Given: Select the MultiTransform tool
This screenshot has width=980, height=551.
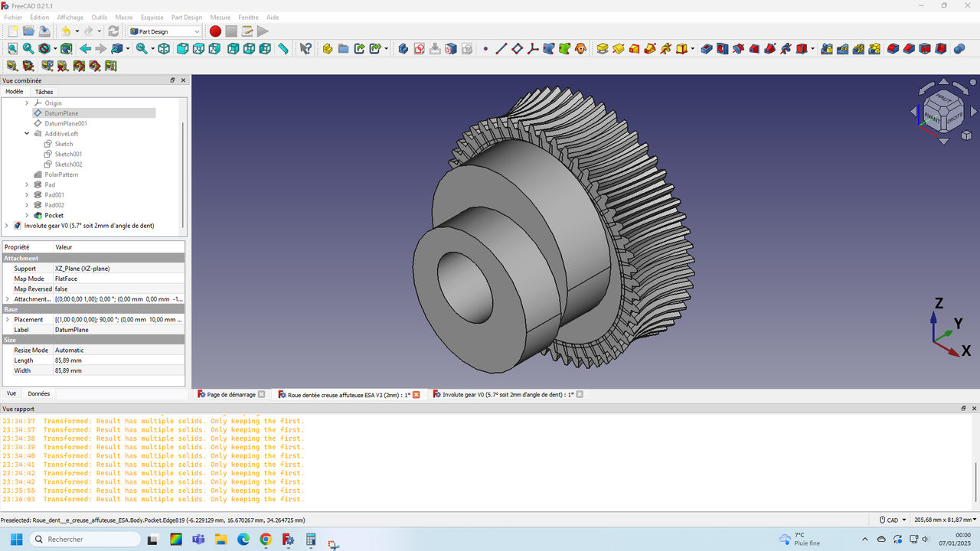Looking at the screenshot, I should coord(875,49).
